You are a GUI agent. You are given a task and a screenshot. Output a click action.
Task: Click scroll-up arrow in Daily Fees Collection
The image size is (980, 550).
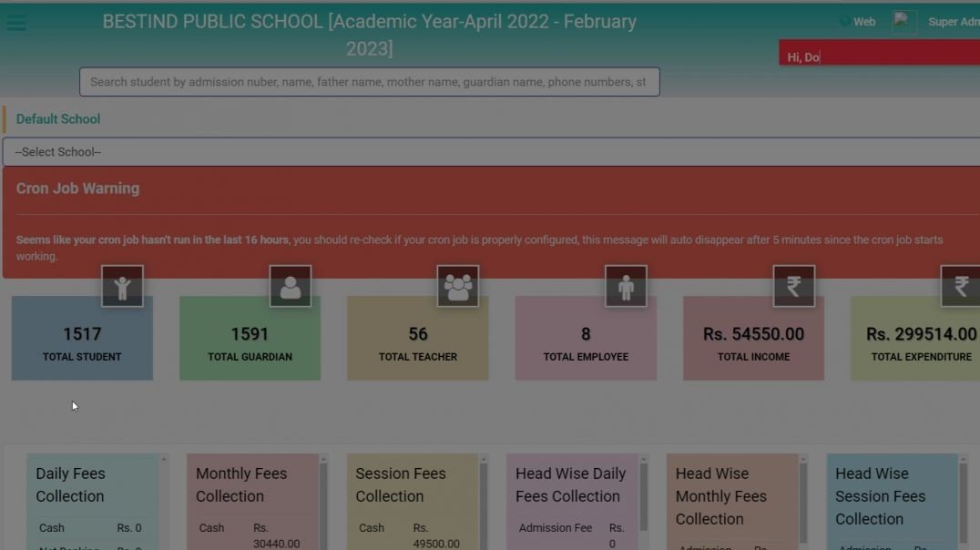click(x=164, y=459)
